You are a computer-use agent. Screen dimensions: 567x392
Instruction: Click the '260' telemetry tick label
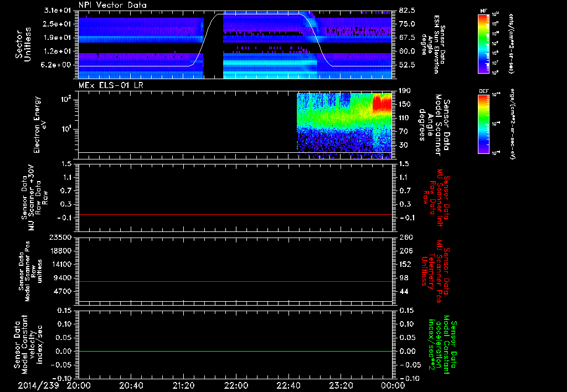[406, 238]
